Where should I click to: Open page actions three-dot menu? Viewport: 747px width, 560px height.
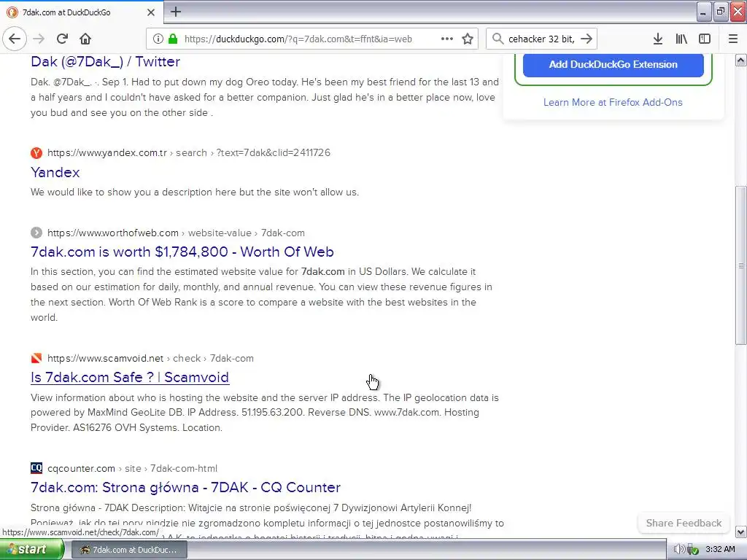(446, 39)
